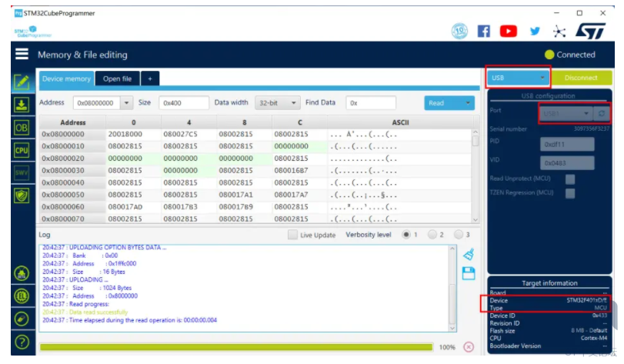Image resolution: width=624 pixels, height=364 pixels.
Task: Select Memory & File editing pencil icon
Action: [x=22, y=82]
